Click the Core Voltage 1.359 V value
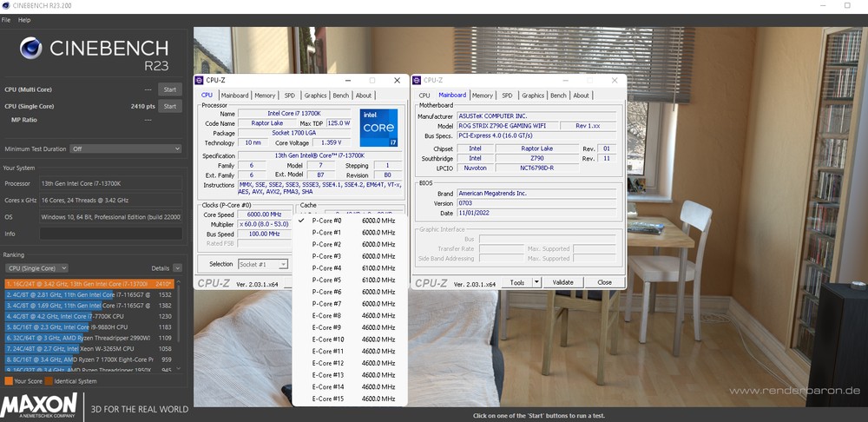 [332, 142]
